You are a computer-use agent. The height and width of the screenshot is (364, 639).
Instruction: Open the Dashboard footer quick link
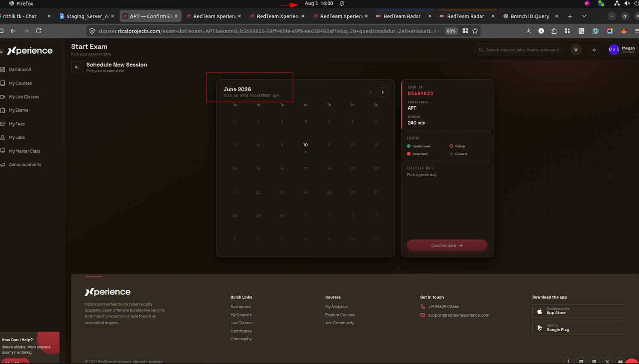click(240, 307)
